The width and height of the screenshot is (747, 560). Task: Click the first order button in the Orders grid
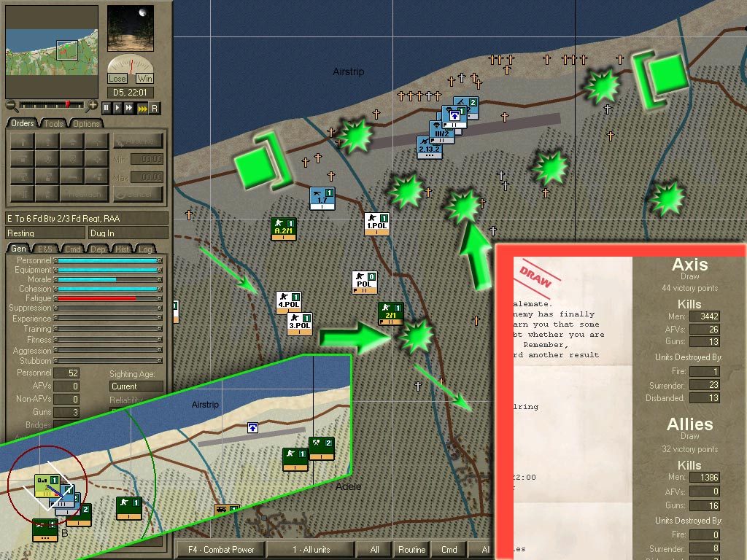tap(22, 141)
